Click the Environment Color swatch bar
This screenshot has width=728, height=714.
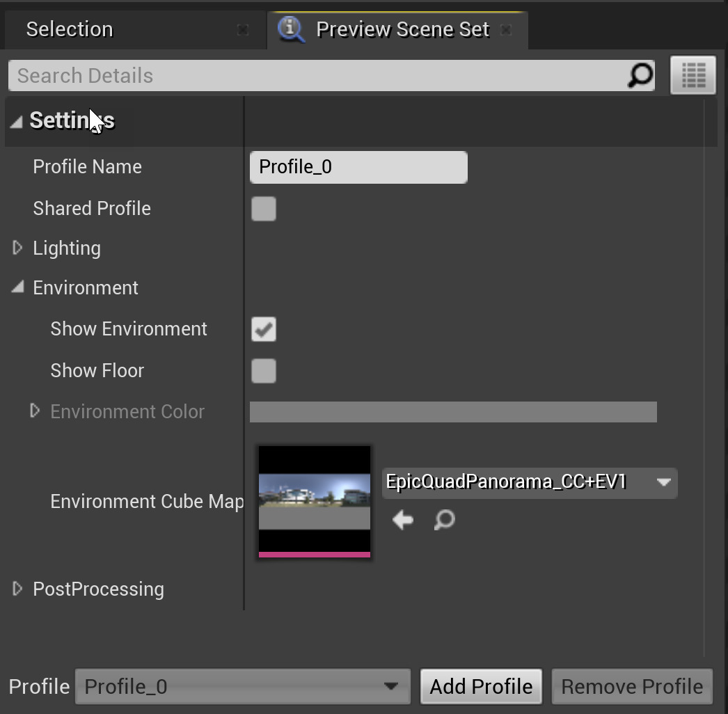click(453, 412)
